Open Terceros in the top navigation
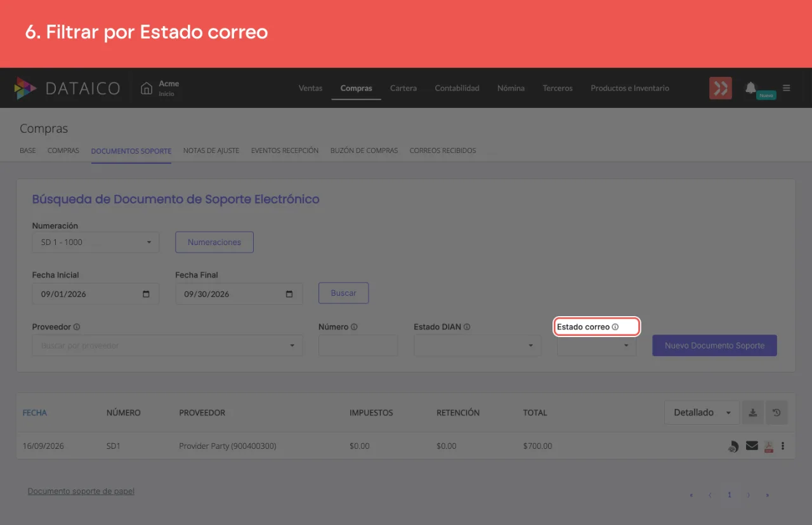The width and height of the screenshot is (812, 525). click(x=558, y=88)
